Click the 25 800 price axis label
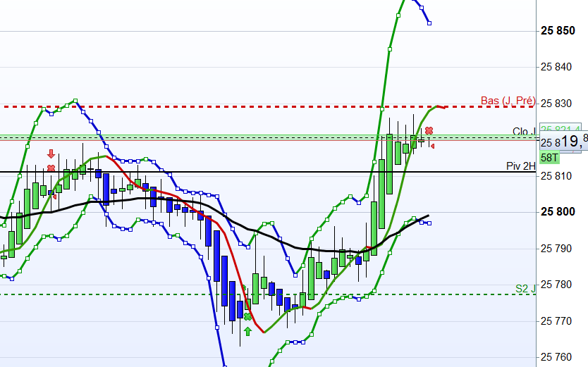 pyautogui.click(x=558, y=212)
